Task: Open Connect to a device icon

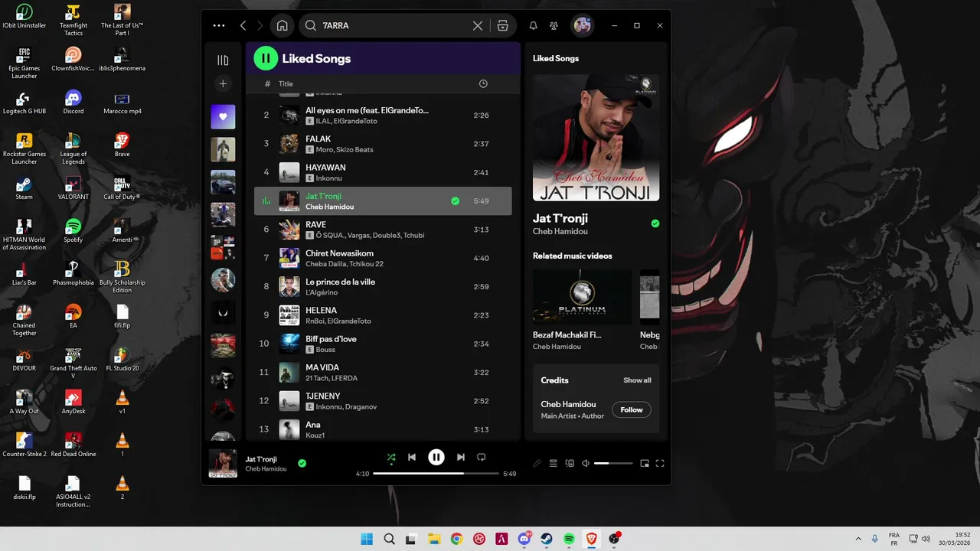Action: tap(570, 463)
